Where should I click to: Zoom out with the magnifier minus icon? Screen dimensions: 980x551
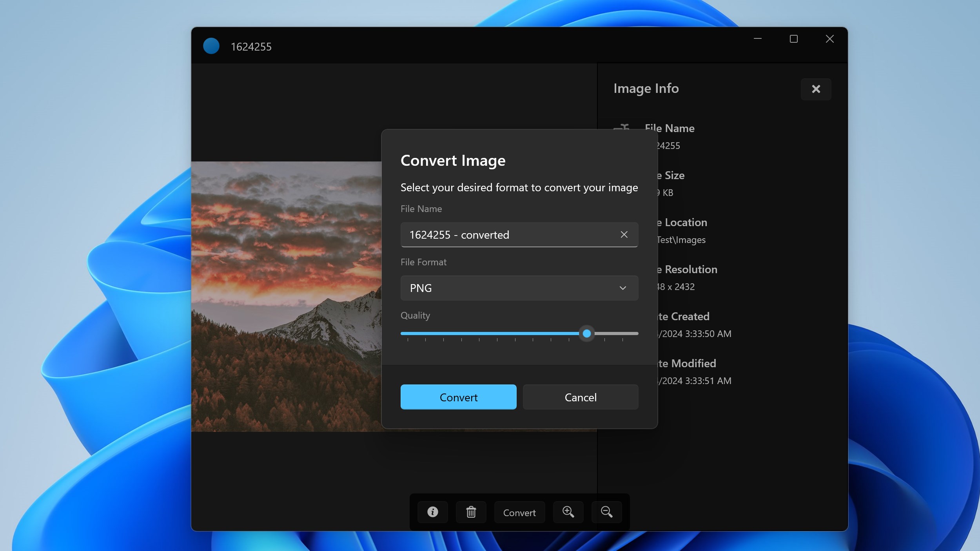pyautogui.click(x=606, y=512)
